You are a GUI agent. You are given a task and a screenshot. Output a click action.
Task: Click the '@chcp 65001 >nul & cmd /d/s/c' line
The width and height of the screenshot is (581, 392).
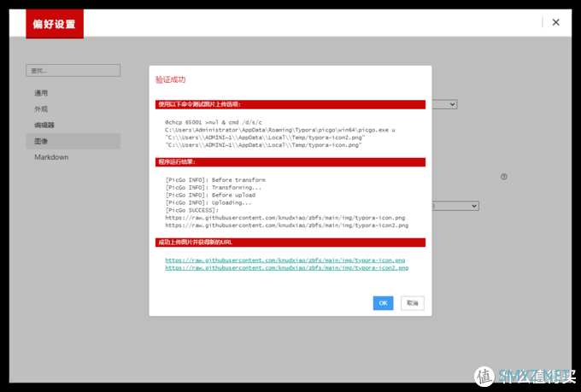214,122
